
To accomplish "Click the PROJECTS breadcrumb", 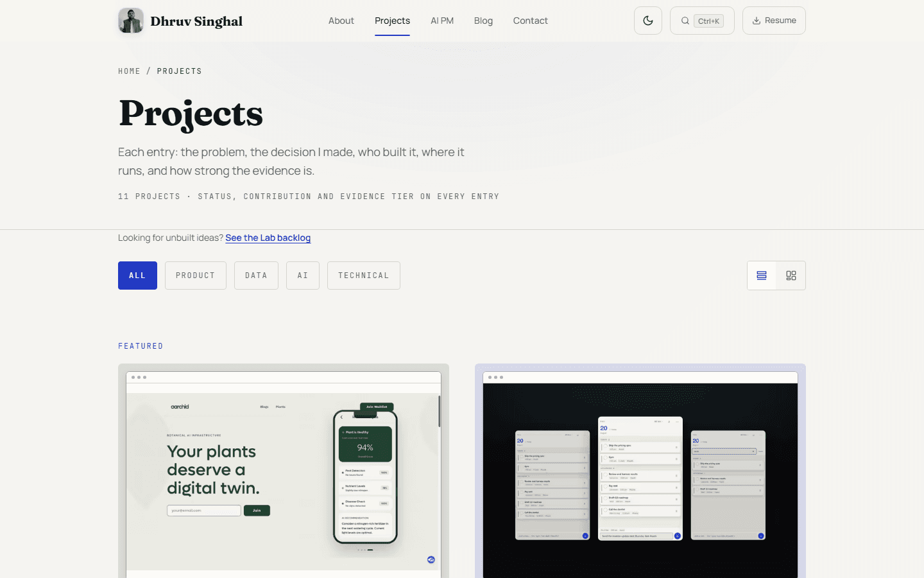I will point(179,71).
